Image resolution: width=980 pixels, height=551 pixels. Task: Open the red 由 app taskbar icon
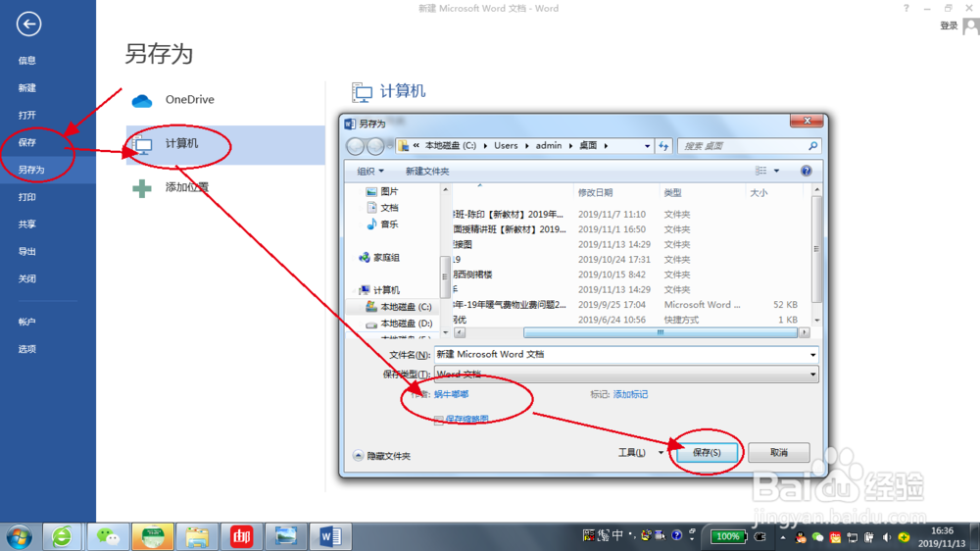[x=241, y=536]
